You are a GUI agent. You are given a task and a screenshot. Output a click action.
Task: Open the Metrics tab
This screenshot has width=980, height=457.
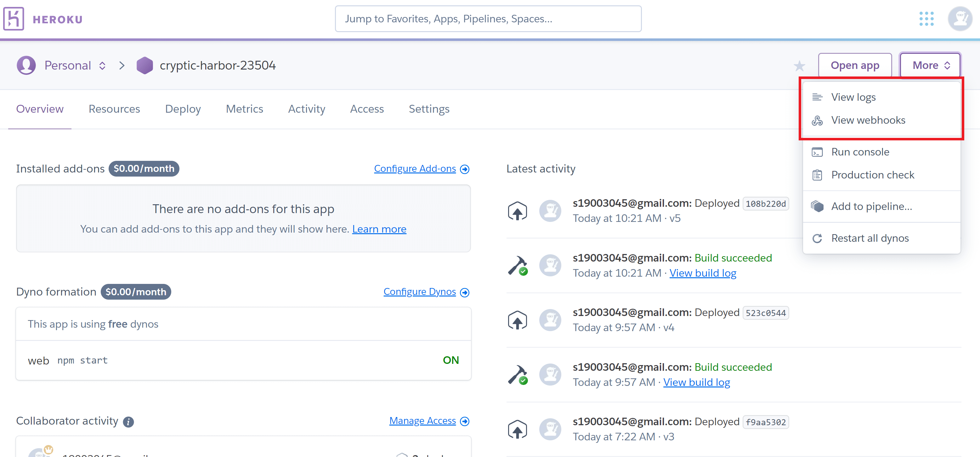tap(244, 109)
